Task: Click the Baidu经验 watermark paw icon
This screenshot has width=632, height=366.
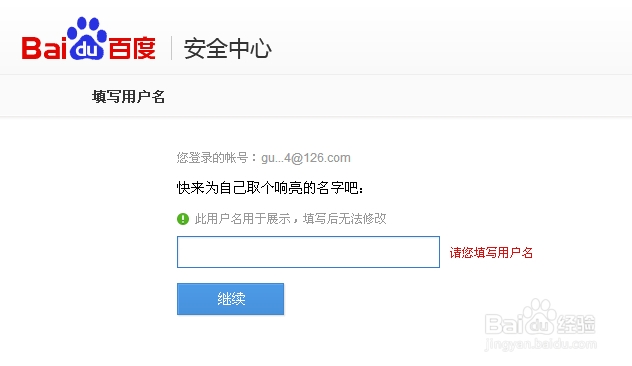Action: (539, 317)
